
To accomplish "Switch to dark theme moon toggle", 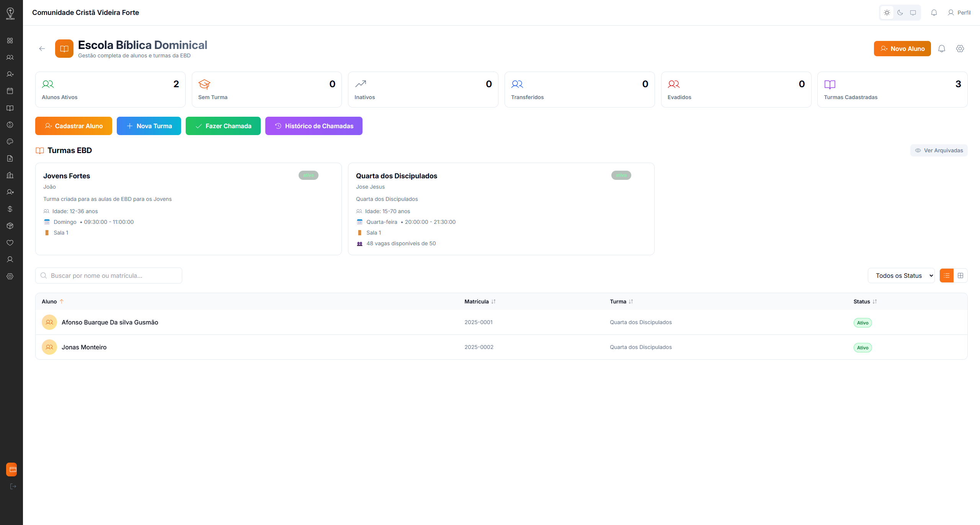I will [900, 13].
